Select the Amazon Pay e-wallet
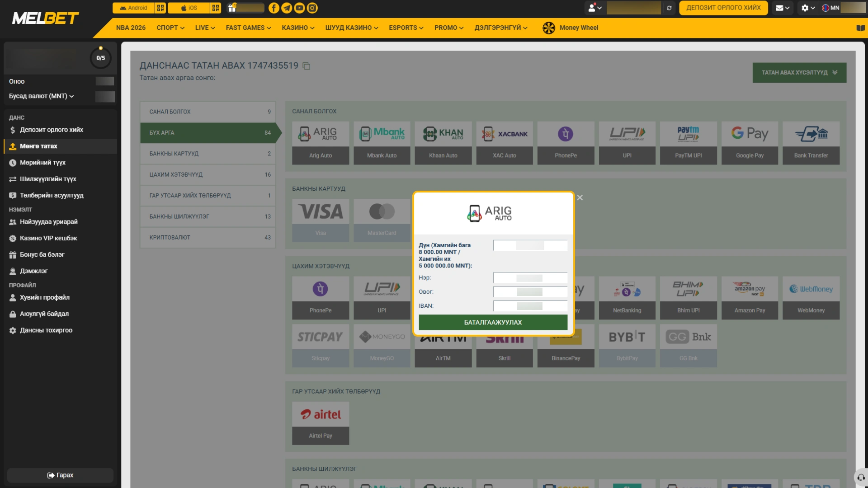868x488 pixels. 750,298
